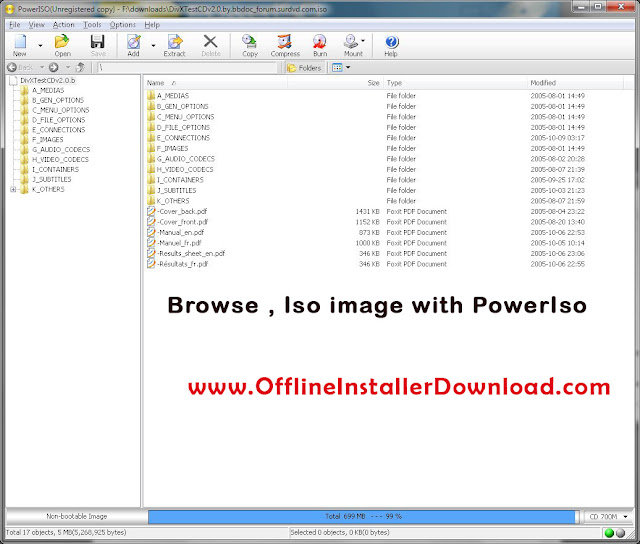Click the Copy disc icon

249,42
